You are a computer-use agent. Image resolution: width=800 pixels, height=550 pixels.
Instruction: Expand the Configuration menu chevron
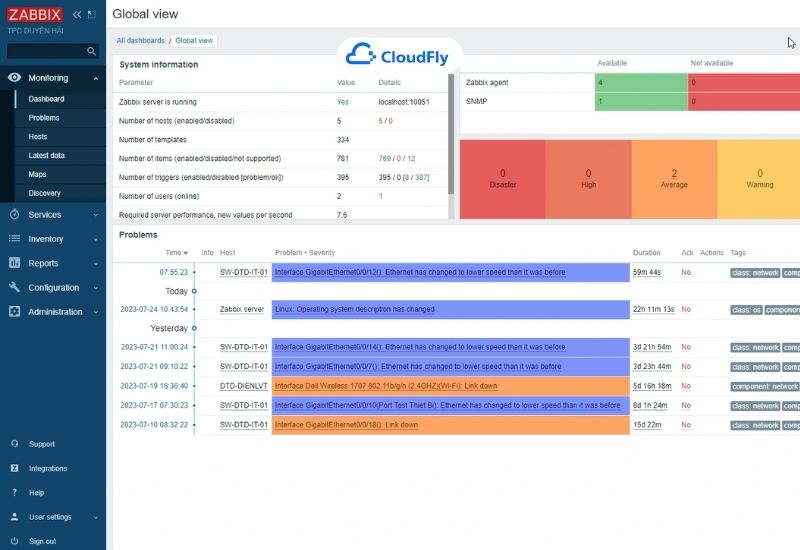point(96,288)
